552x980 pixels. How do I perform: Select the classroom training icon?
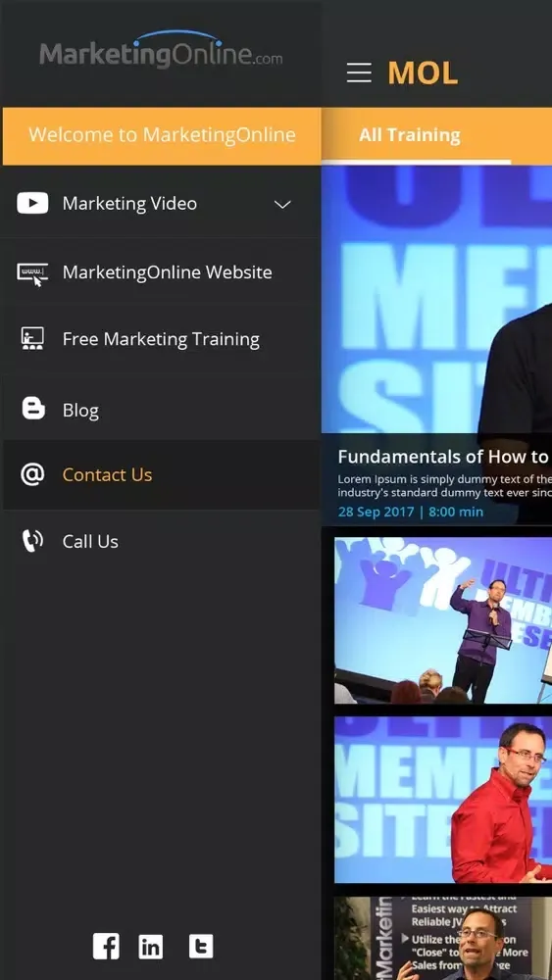coord(32,338)
